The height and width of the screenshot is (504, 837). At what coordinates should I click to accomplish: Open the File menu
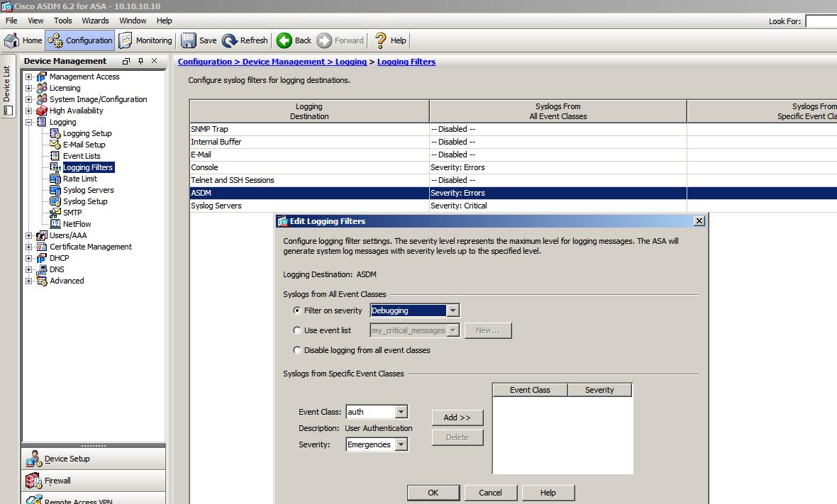coord(11,21)
